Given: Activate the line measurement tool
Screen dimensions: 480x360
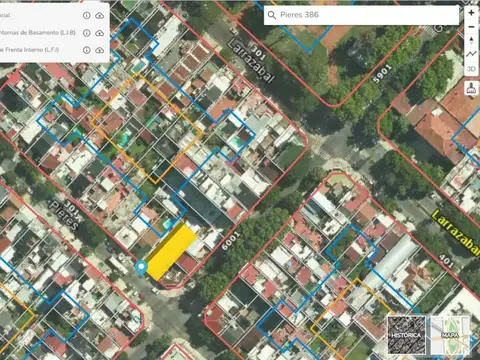Looking at the screenshot, I should [471, 54].
